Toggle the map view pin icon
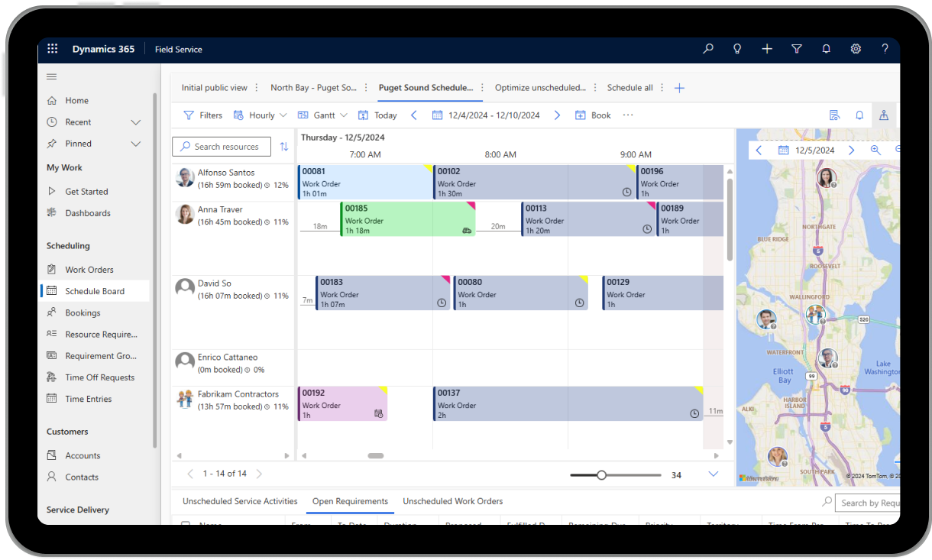932x560 pixels. (884, 115)
